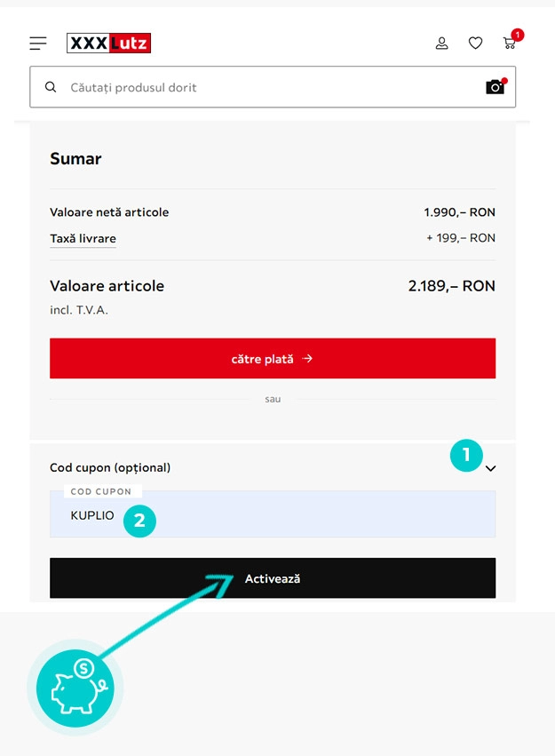Open the wishlist heart icon

pos(475,44)
